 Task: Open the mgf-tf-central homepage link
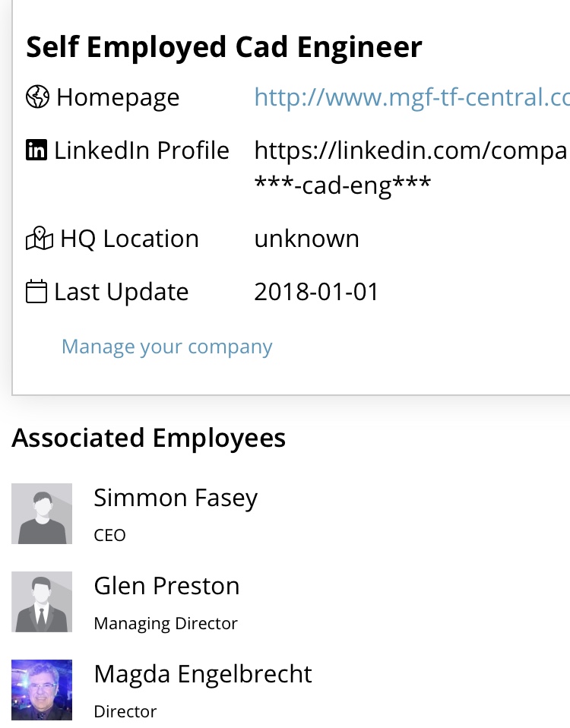[x=412, y=97]
